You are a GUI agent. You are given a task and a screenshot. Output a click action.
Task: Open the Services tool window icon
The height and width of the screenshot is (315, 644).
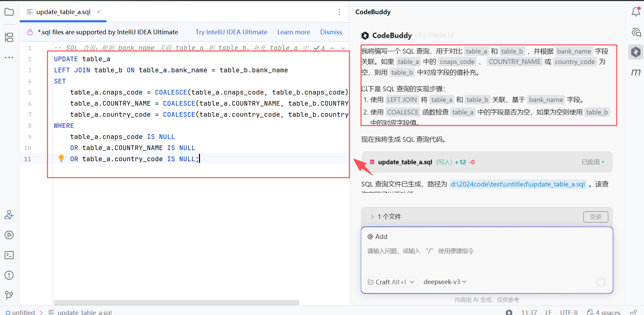[x=9, y=215]
